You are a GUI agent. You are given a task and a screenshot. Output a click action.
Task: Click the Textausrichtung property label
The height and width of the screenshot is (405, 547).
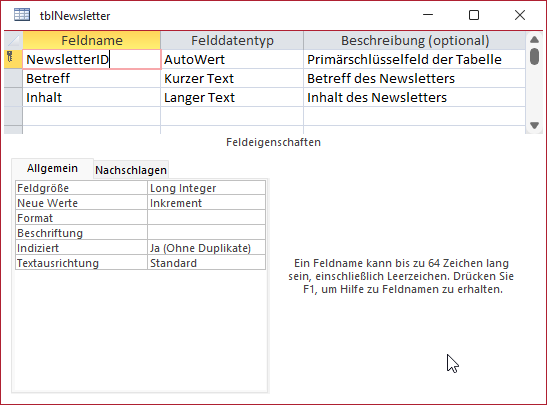pos(82,263)
